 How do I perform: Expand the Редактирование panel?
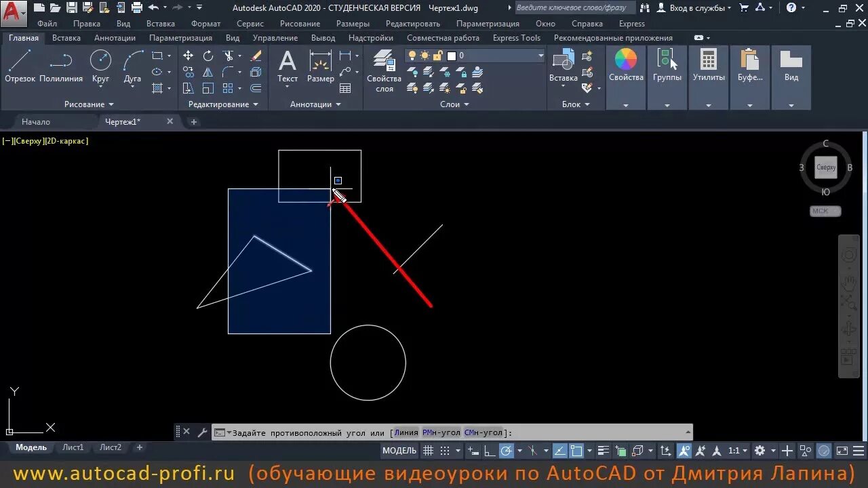click(223, 104)
